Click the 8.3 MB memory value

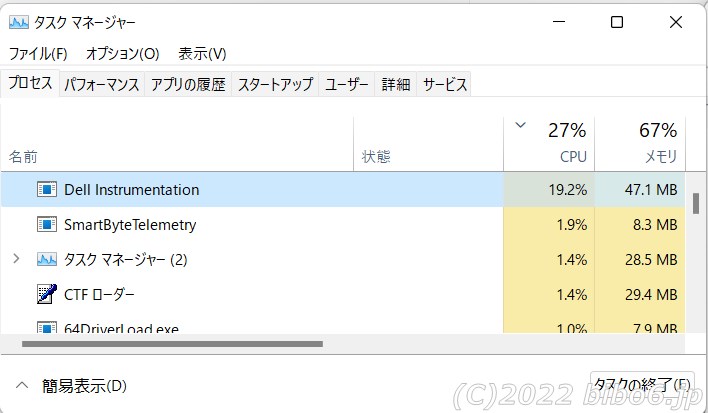coord(655,224)
